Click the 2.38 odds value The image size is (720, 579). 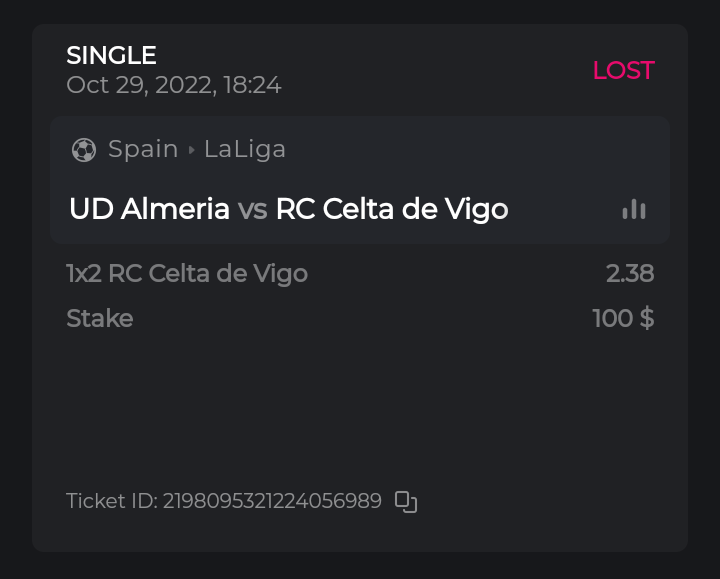(630, 273)
